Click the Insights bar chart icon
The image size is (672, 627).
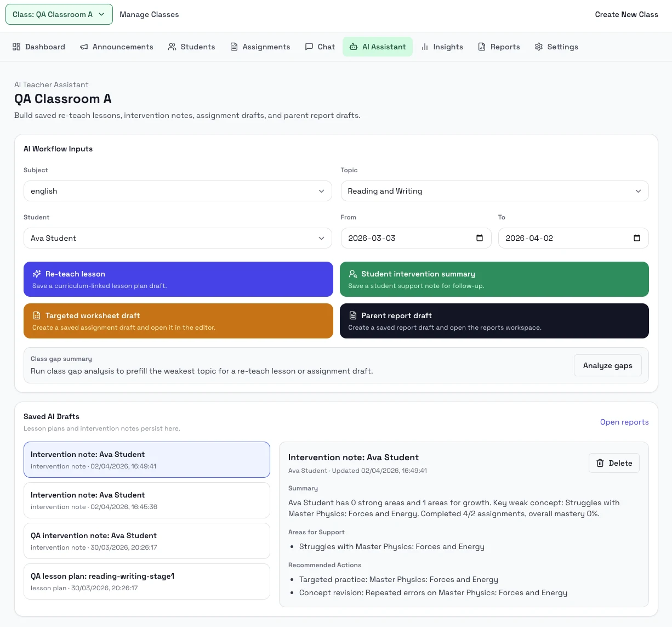(425, 47)
